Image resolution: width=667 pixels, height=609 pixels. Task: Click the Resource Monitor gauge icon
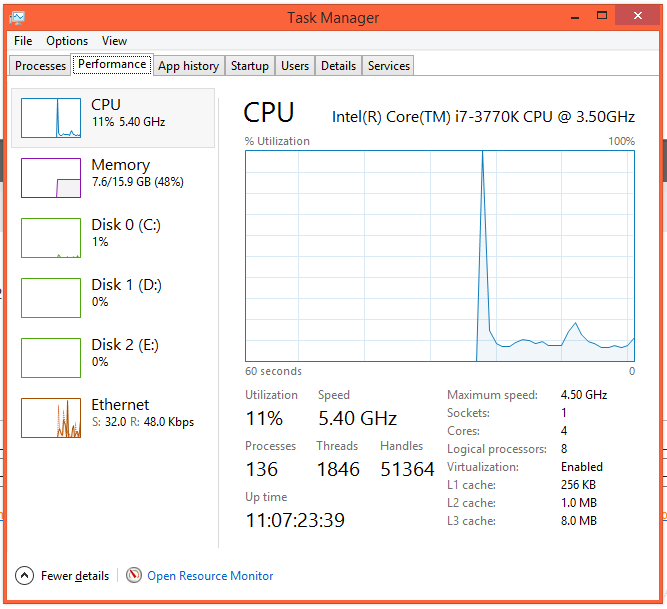(134, 575)
